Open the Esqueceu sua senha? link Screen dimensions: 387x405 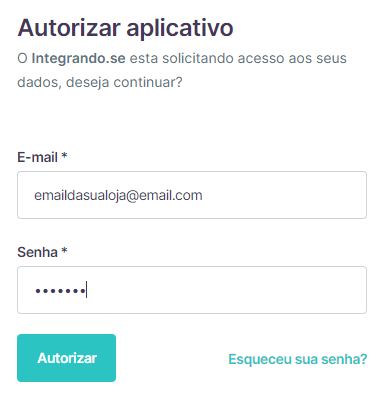(297, 359)
